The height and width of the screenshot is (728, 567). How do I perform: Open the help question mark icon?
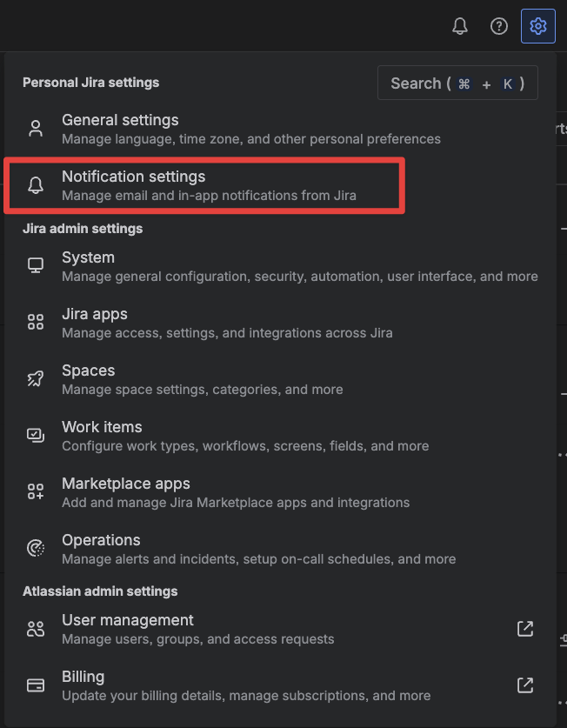[x=499, y=26]
